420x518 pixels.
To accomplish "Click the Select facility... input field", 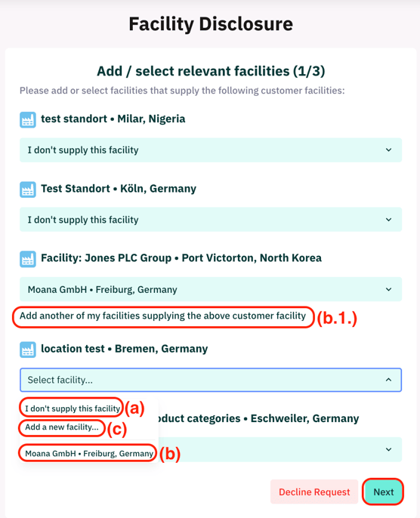I will point(211,380).
